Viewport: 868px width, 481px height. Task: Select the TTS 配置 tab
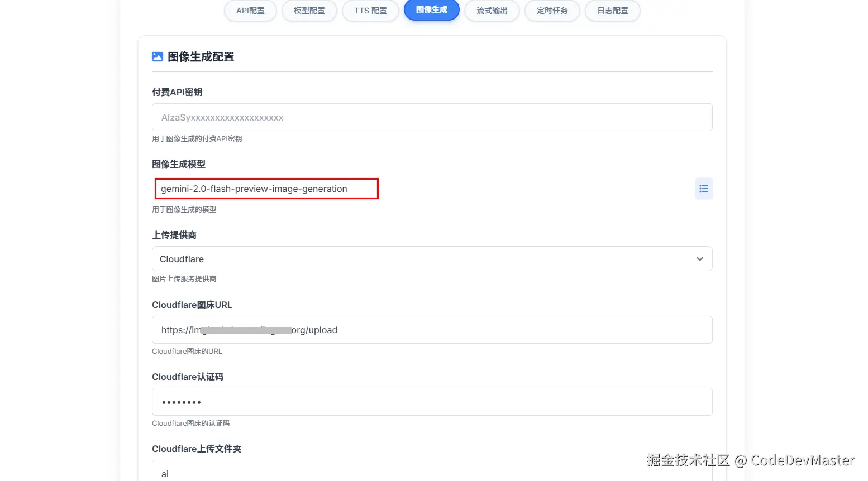pyautogui.click(x=370, y=10)
